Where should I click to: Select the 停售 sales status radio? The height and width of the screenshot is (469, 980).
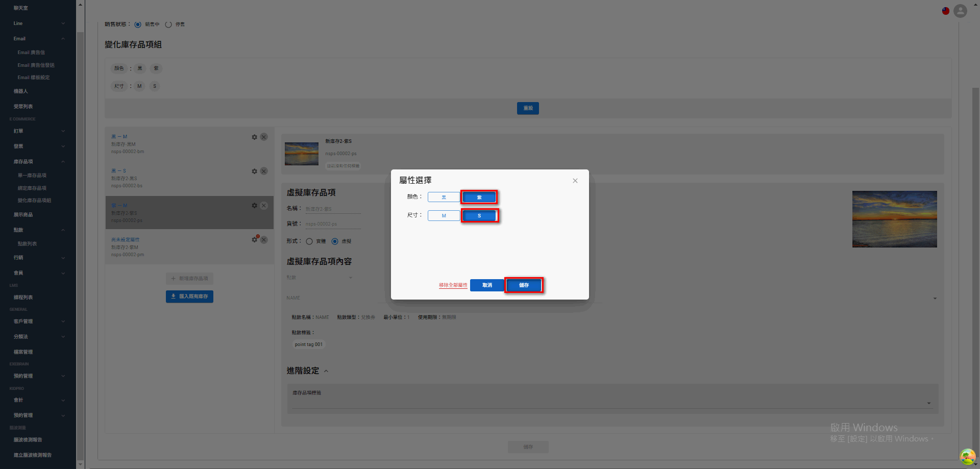click(168, 24)
